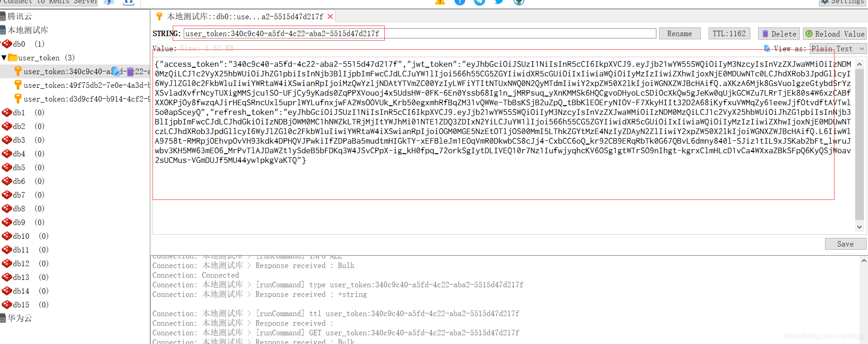Select the db15 database icon
This screenshot has height=344, width=868.
[x=7, y=305]
